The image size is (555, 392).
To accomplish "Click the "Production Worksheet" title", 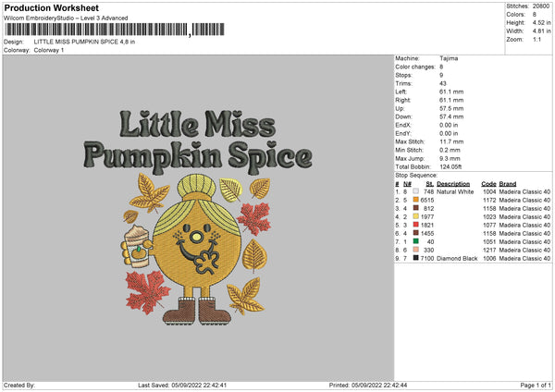I will click(x=52, y=7).
